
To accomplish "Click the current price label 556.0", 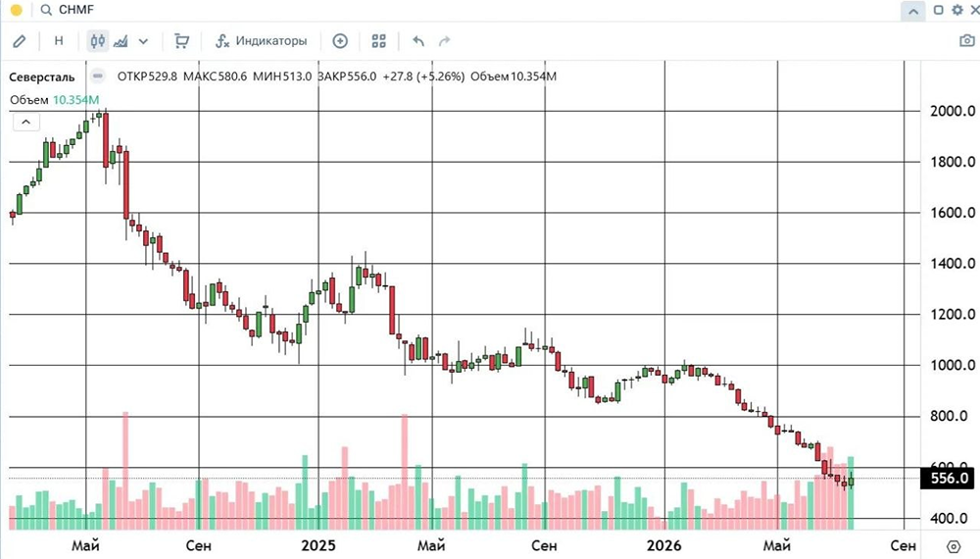I will coord(950,479).
